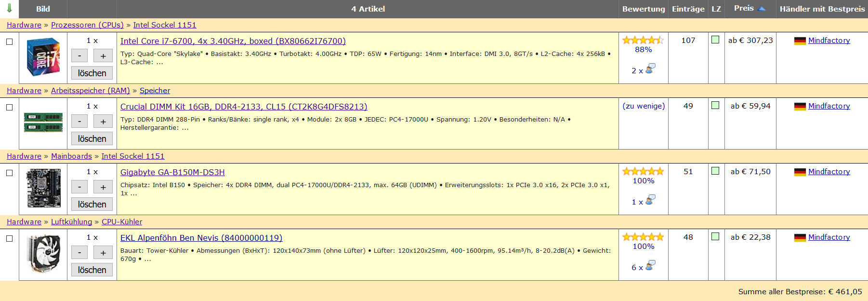Click LZ availability box for Crucial DIMM Kit

coord(716,105)
